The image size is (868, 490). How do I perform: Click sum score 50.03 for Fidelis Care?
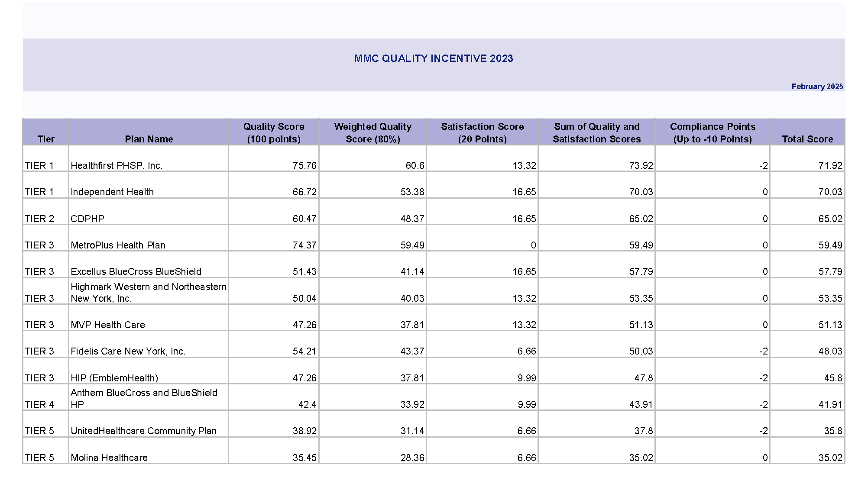click(641, 351)
